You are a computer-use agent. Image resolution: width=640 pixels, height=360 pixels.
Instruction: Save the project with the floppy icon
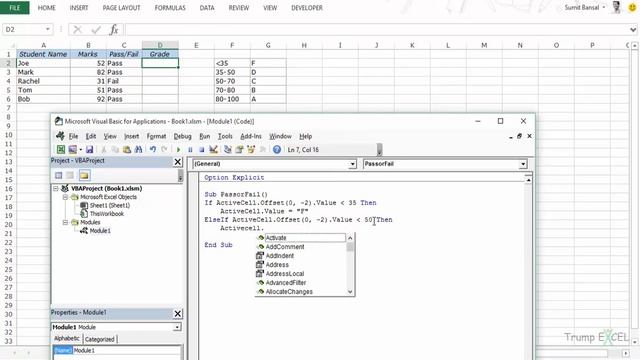[x=89, y=150]
